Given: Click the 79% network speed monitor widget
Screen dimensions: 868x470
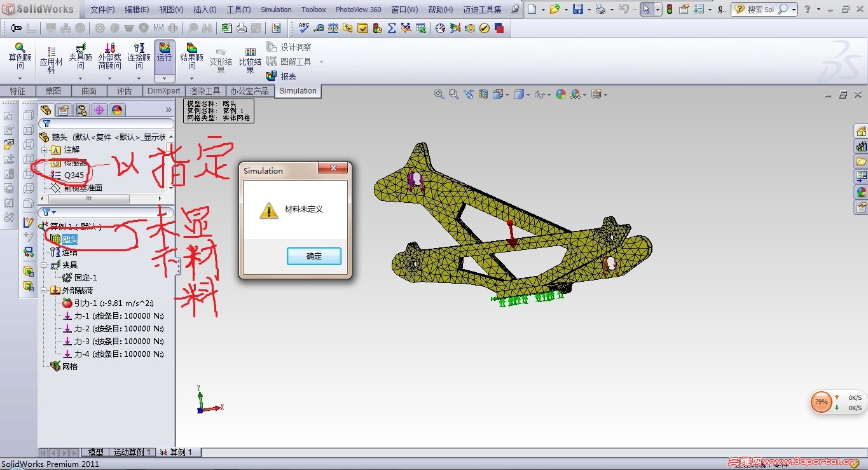Looking at the screenshot, I should 822,402.
